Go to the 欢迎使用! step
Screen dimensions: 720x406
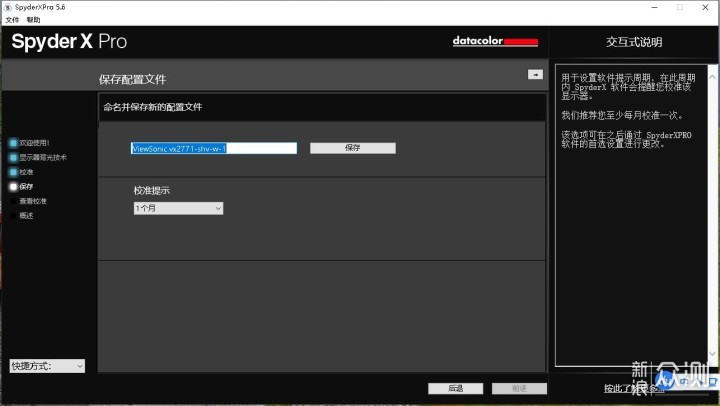pos(29,143)
